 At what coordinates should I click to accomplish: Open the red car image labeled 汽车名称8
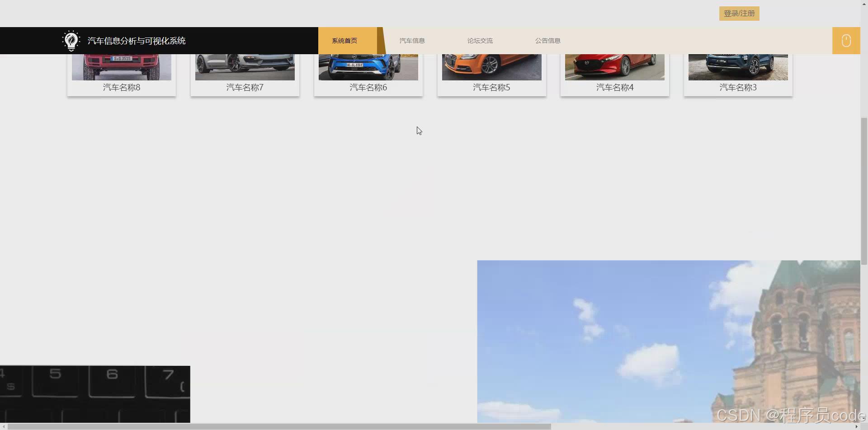coord(122,67)
